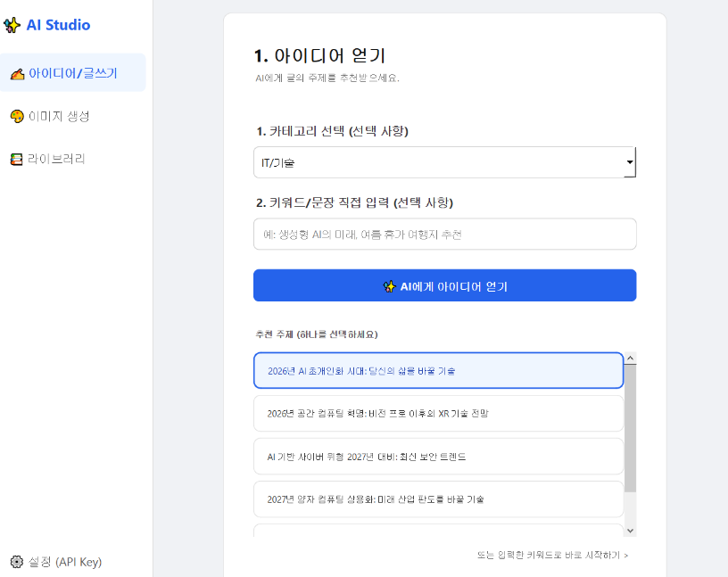This screenshot has width=728, height=577.
Task: Select the 2026년 AI 초개인화 시대 topic
Action: 438,371
